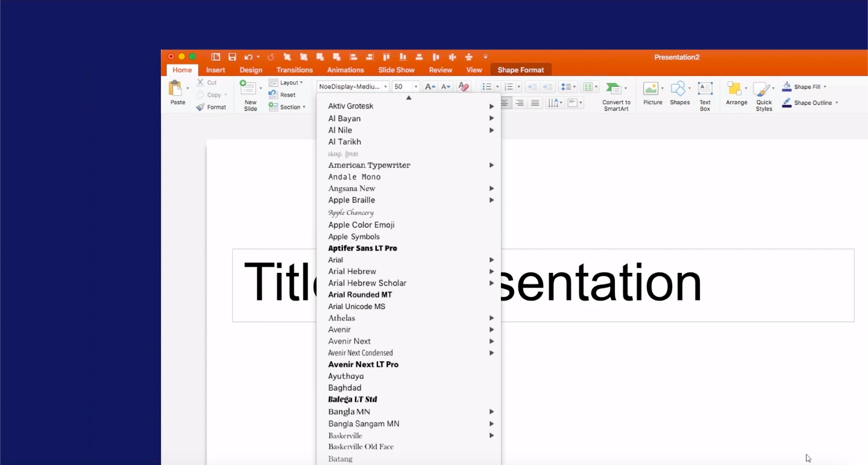Click Clear Formatting eraser icon
This screenshot has height=465, width=868.
(463, 87)
